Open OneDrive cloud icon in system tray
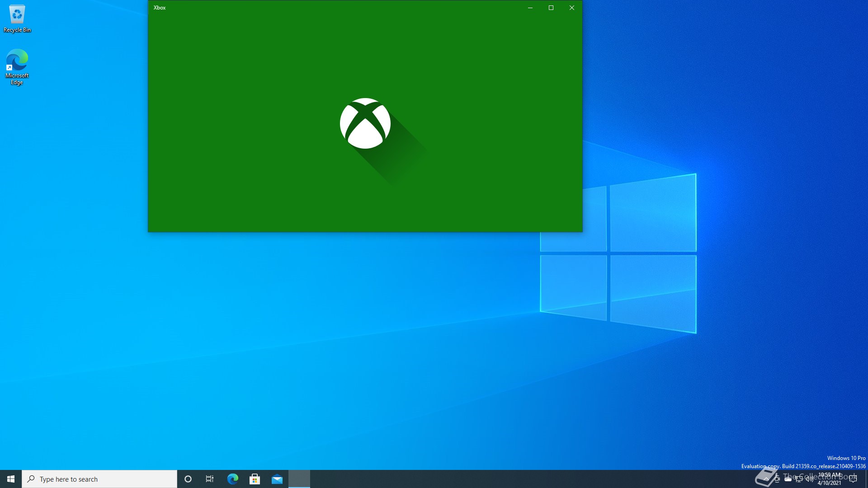Screen dimensions: 868x488 point(788,479)
